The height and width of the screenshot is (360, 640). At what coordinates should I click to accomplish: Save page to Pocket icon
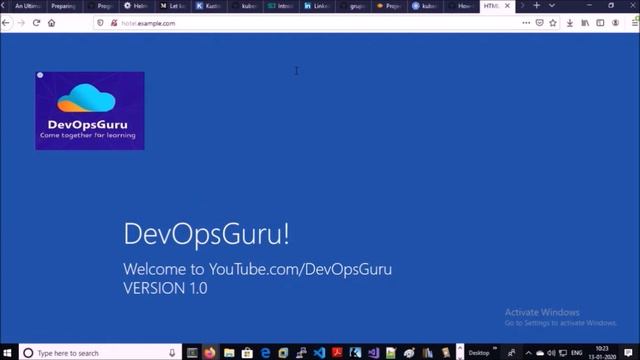(540, 23)
